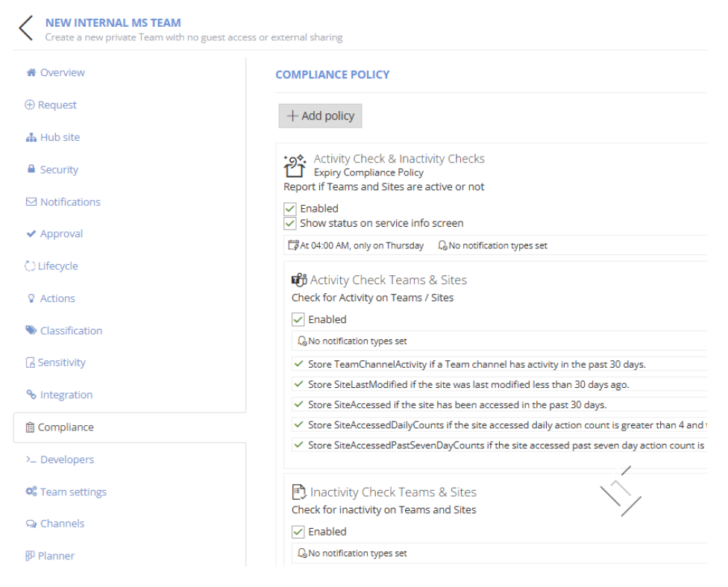Open the Activity Check & Inactivity Checks policy

pos(399,159)
